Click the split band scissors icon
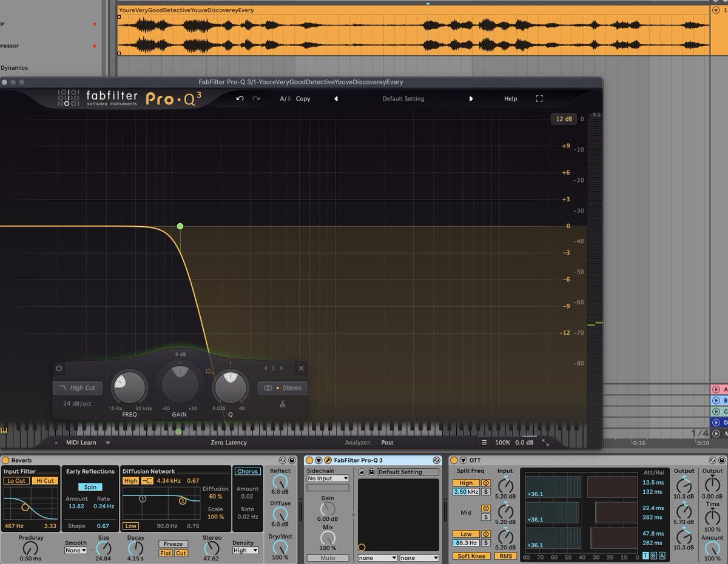The width and height of the screenshot is (728, 564). click(282, 403)
